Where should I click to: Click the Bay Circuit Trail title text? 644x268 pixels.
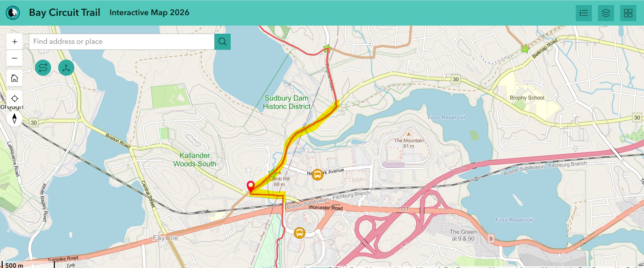pos(65,12)
